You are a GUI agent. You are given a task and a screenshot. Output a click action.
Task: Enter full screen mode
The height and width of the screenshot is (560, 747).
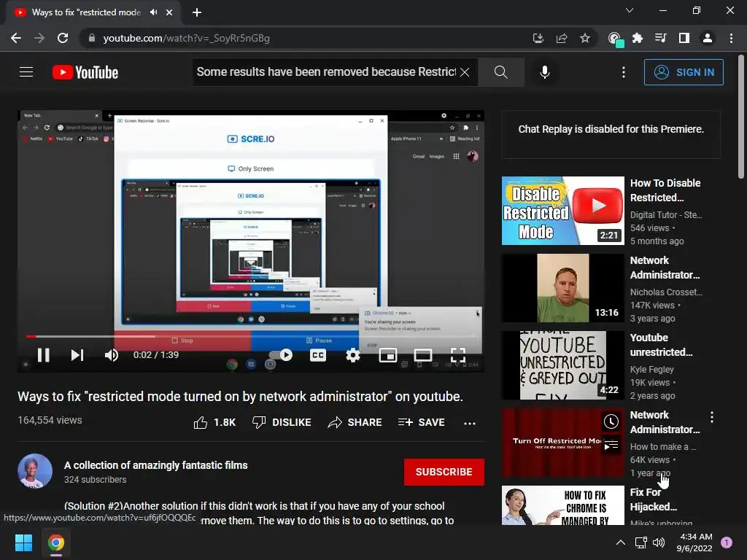458,355
